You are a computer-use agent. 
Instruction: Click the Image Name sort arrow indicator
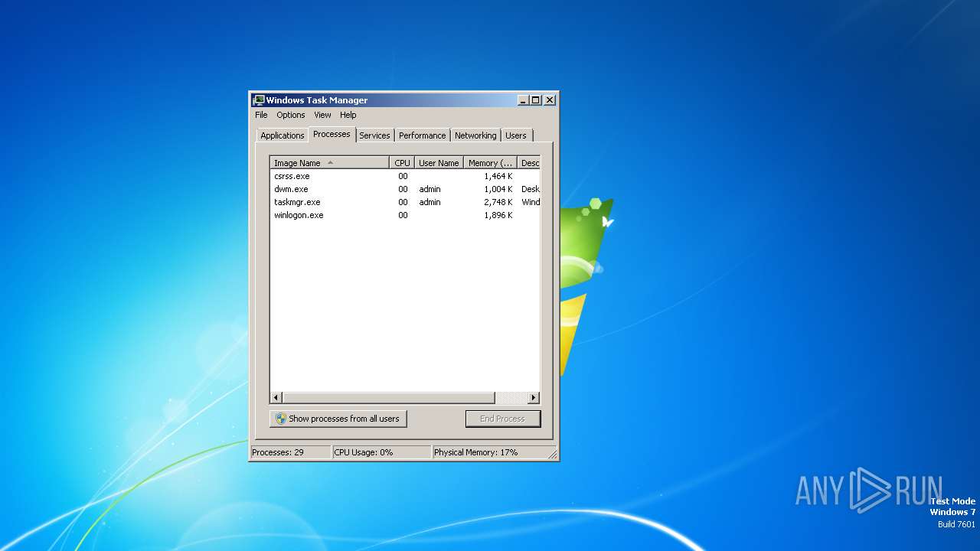pyautogui.click(x=330, y=162)
